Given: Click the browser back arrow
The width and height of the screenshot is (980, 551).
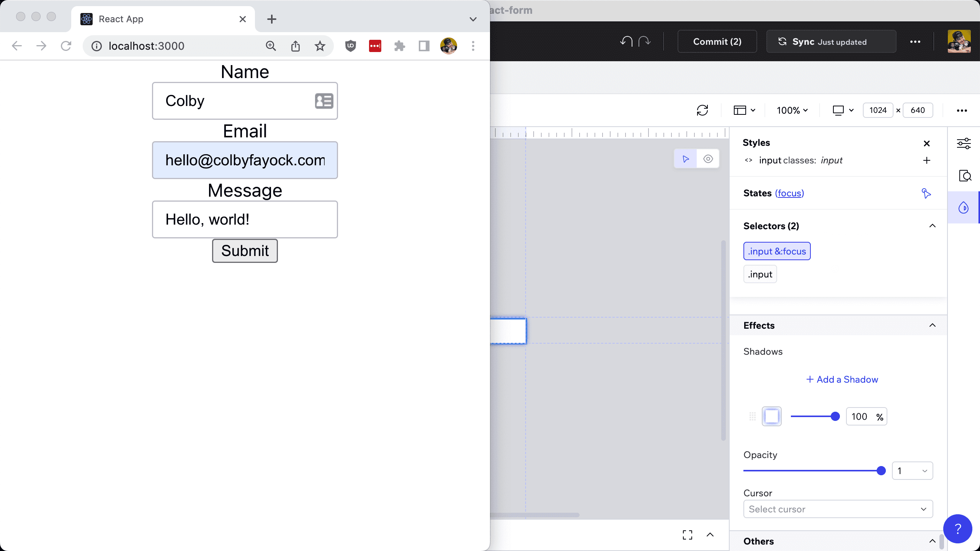Looking at the screenshot, I should pyautogui.click(x=17, y=46).
